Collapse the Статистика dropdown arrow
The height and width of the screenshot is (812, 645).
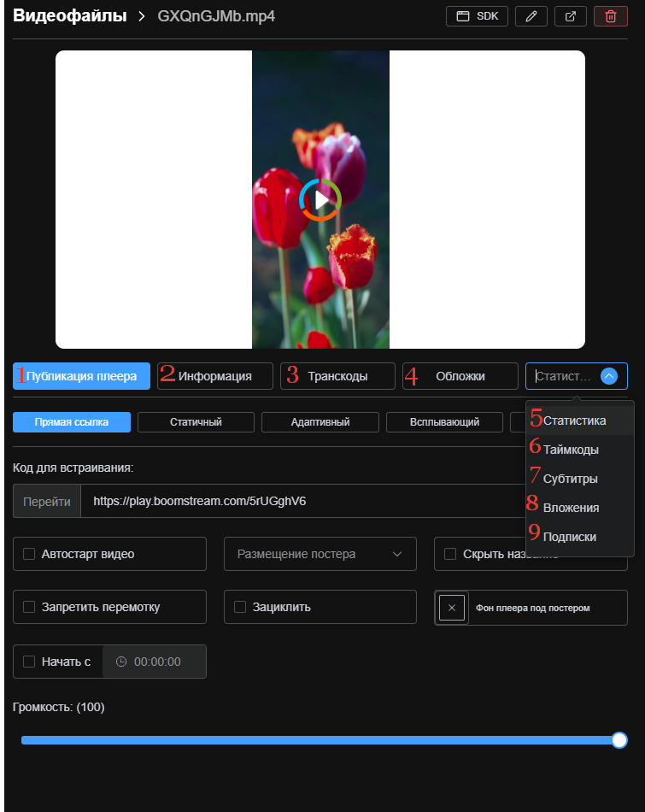point(609,376)
